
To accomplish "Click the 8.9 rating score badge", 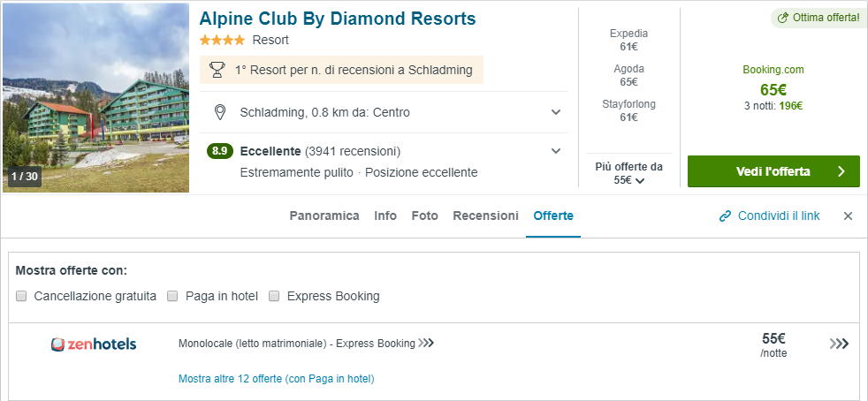I will [220, 151].
